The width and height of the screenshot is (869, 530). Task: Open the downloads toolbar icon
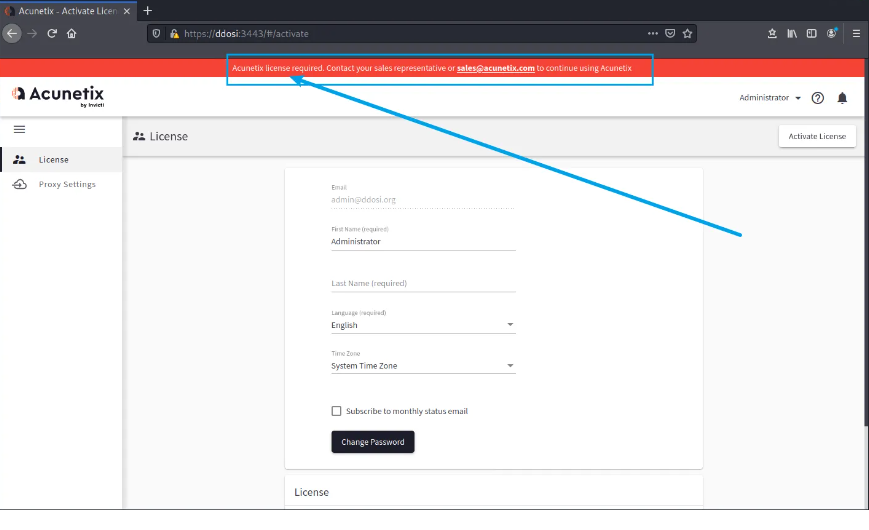pyautogui.click(x=772, y=33)
